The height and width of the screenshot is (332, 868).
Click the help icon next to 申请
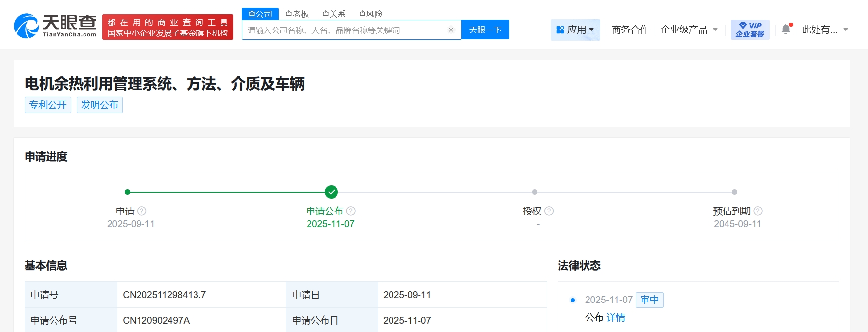tap(142, 211)
